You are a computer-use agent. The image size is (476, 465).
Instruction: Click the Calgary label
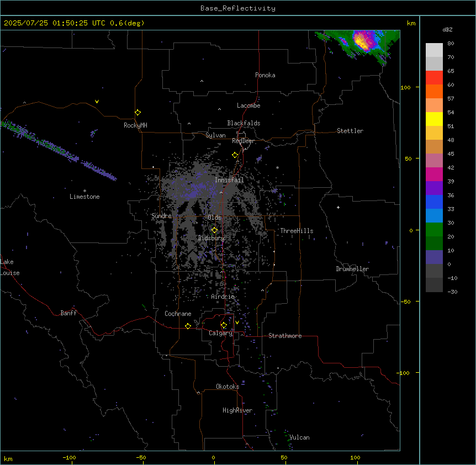[221, 333]
